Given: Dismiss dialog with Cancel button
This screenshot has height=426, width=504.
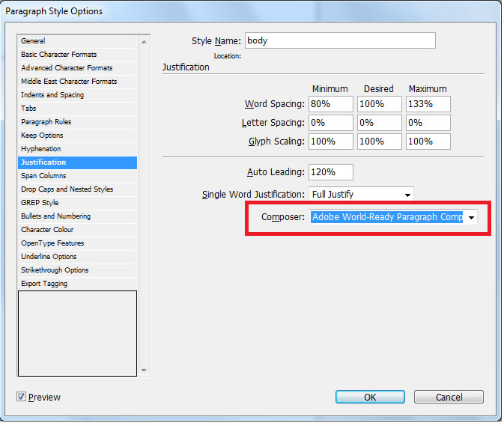Looking at the screenshot, I should 449,397.
